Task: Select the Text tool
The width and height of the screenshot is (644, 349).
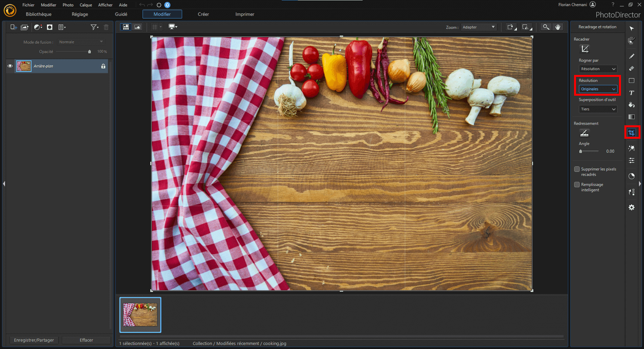Action: pyautogui.click(x=631, y=93)
